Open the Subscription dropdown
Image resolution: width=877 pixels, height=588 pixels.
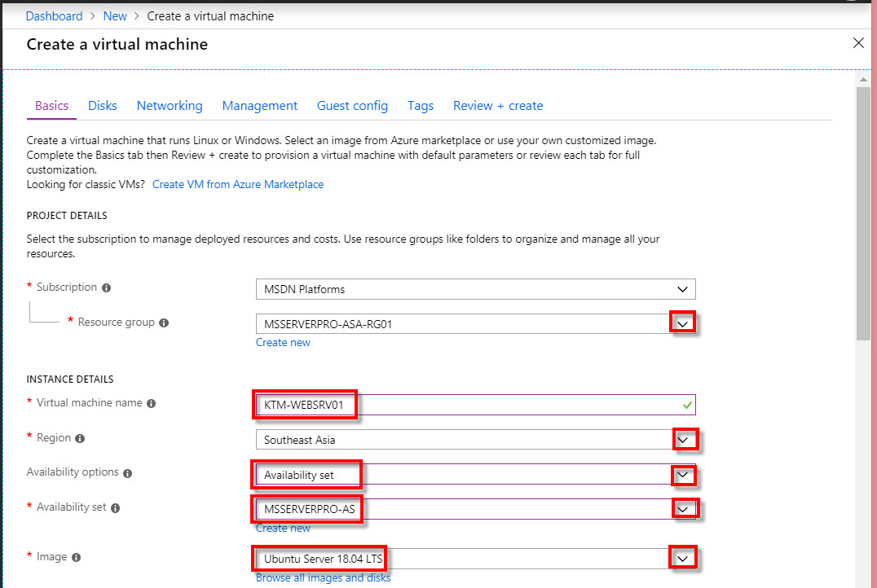tap(683, 289)
